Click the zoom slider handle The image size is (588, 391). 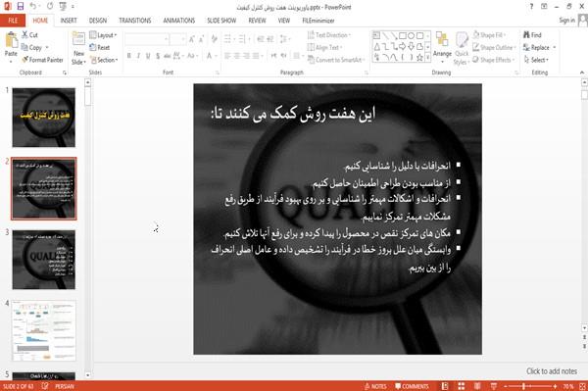[x=524, y=386]
